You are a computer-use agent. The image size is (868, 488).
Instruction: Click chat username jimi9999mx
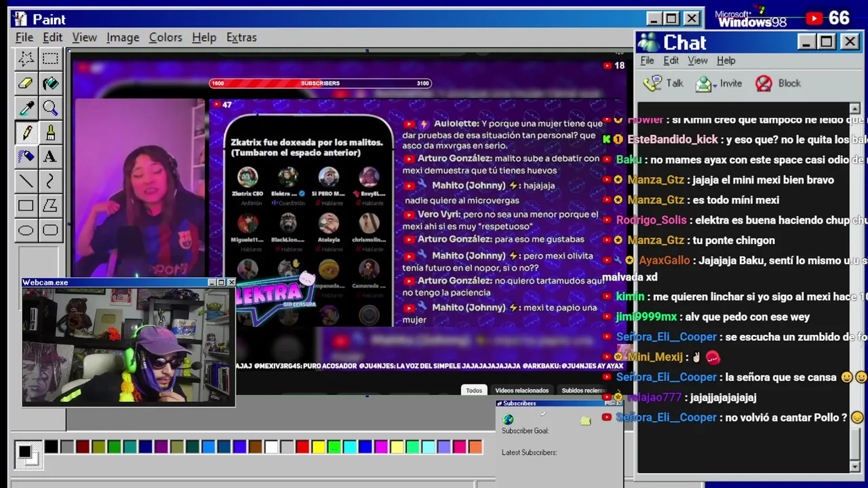pyautogui.click(x=646, y=317)
